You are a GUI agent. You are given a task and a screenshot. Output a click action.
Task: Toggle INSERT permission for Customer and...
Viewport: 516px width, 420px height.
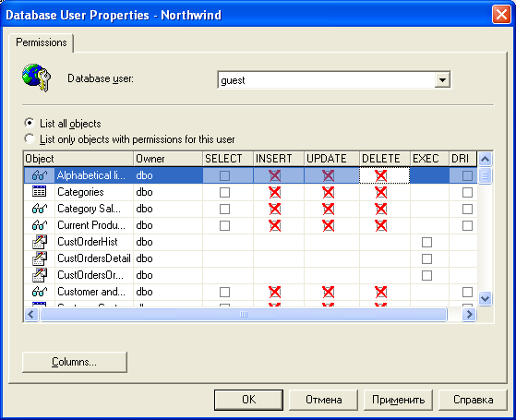[275, 292]
